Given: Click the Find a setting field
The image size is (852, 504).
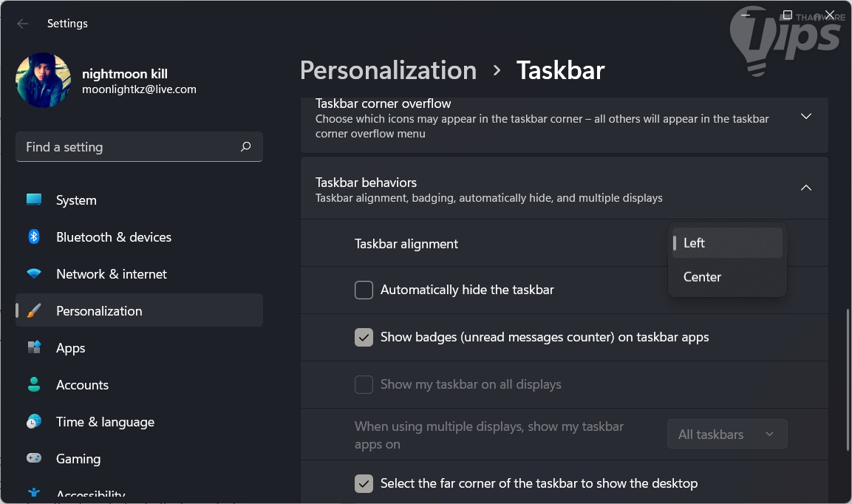Looking at the screenshot, I should (x=129, y=147).
